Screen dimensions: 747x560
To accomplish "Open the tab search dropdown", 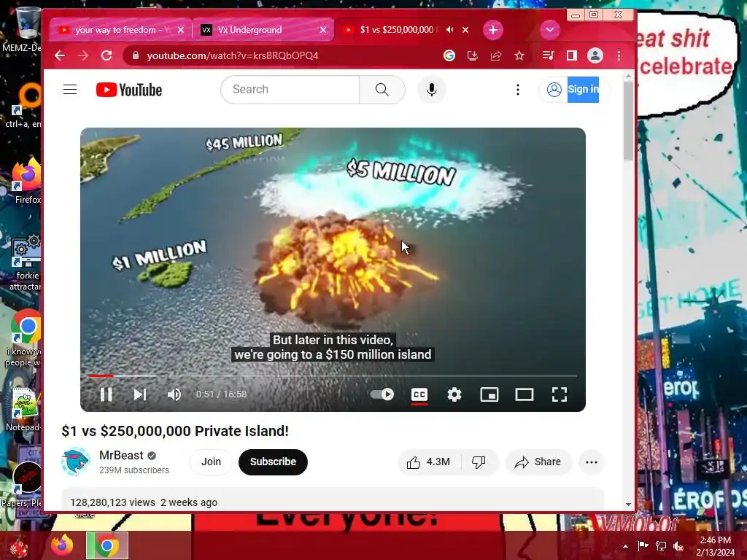I will [550, 30].
